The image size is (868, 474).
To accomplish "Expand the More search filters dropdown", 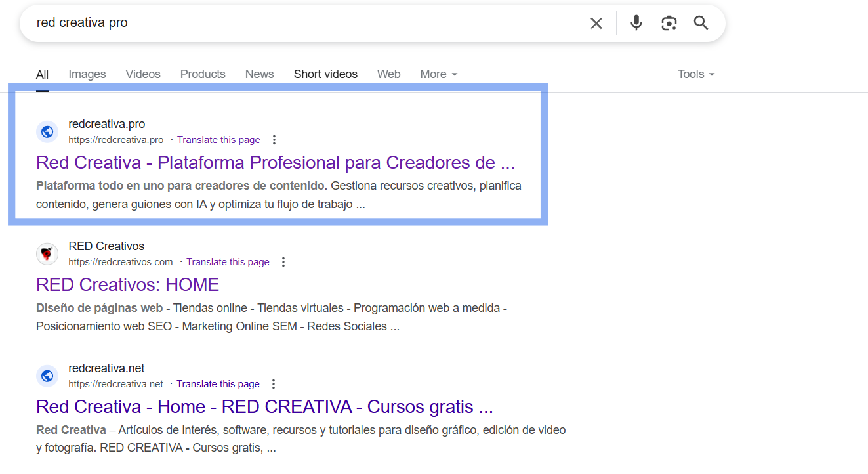I will pyautogui.click(x=439, y=74).
